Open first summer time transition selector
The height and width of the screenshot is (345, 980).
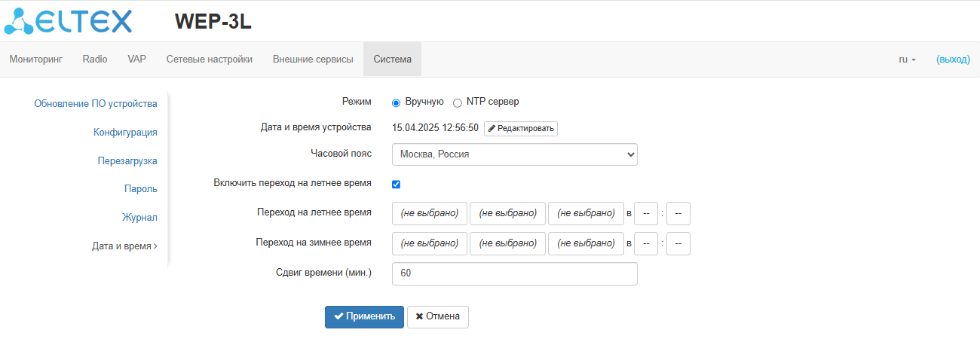tap(430, 213)
